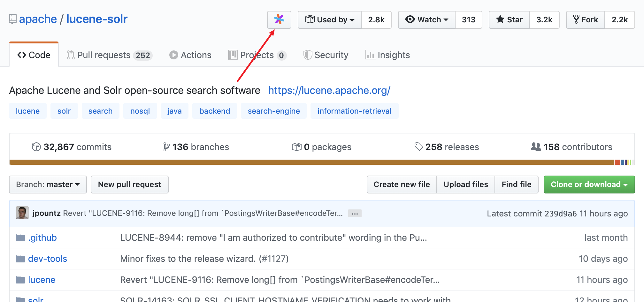The image size is (644, 302).
Task: Open the .github folder
Action: click(x=42, y=238)
